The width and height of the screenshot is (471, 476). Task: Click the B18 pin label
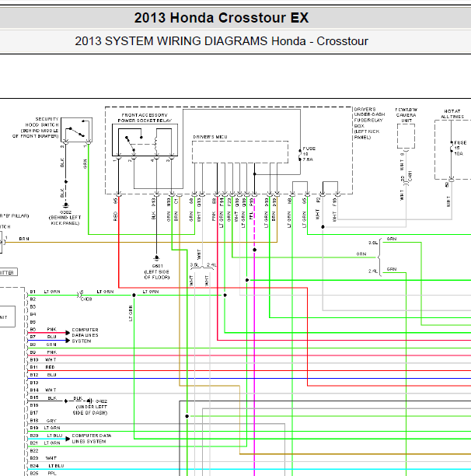coord(34,421)
